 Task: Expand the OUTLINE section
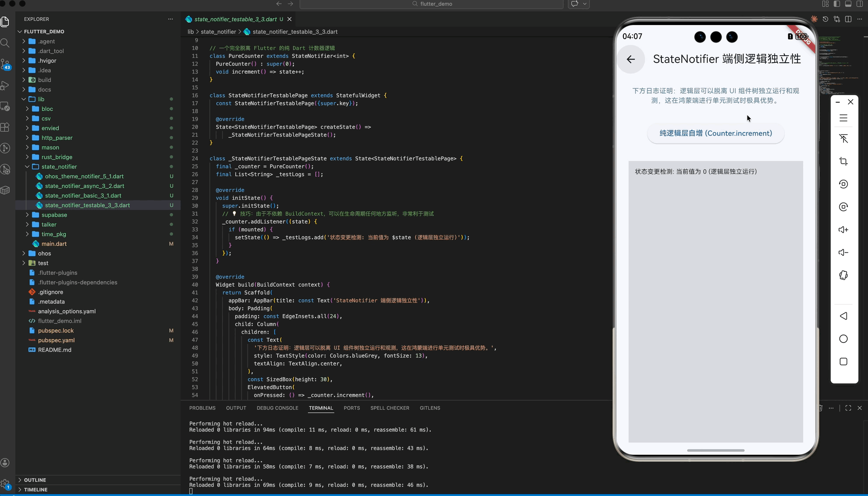pos(35,480)
